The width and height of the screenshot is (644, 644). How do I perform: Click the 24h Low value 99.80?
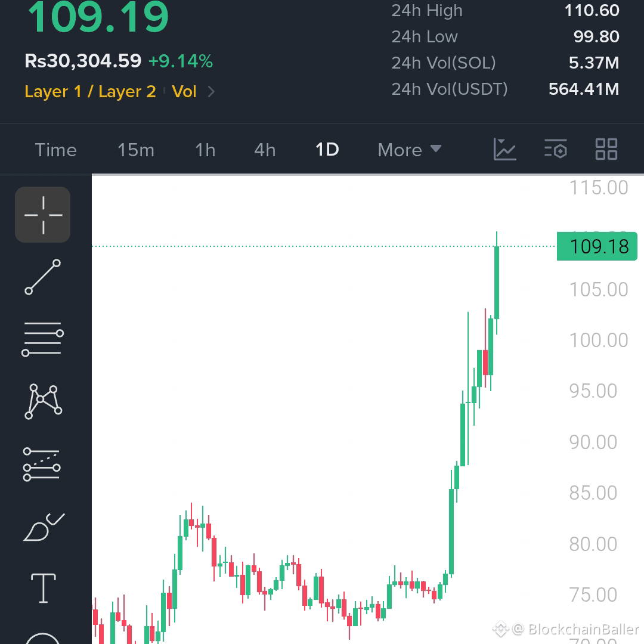tap(596, 37)
